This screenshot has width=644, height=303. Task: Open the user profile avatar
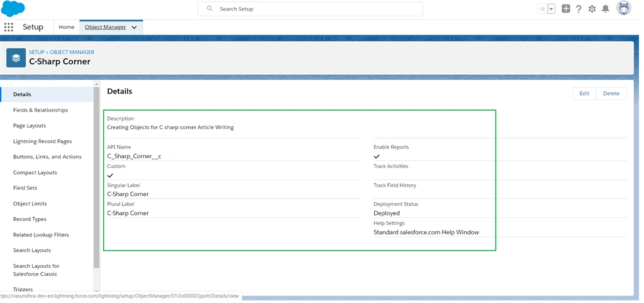click(x=624, y=8)
